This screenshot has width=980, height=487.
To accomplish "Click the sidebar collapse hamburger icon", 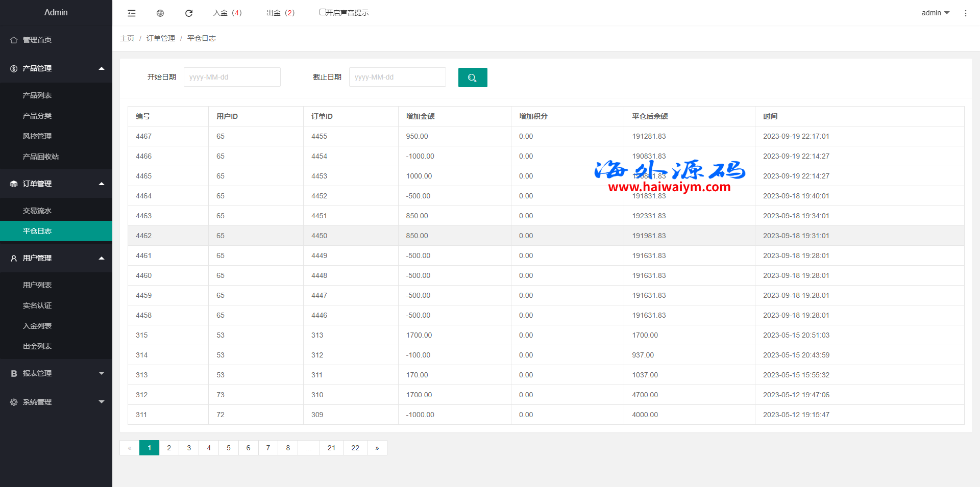I will [x=132, y=13].
